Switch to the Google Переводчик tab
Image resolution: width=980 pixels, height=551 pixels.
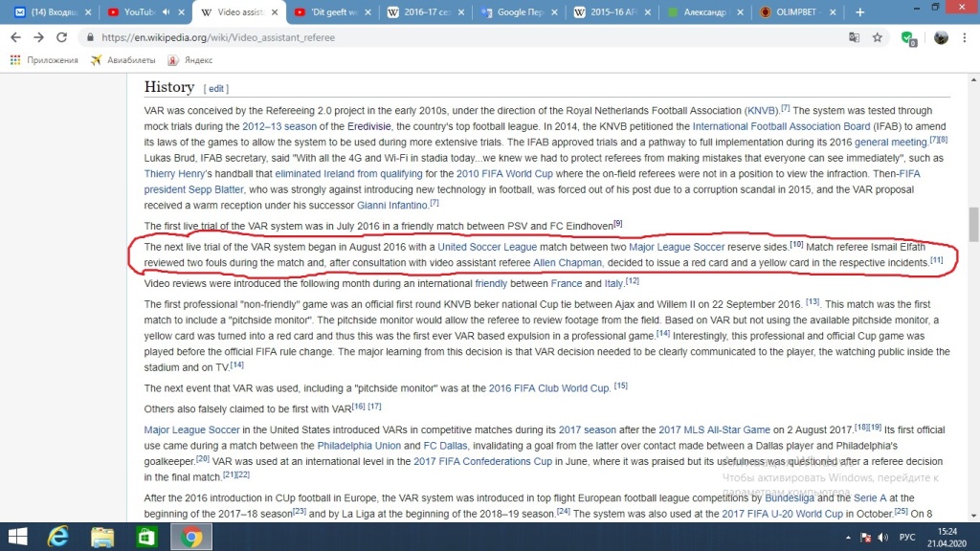point(520,11)
